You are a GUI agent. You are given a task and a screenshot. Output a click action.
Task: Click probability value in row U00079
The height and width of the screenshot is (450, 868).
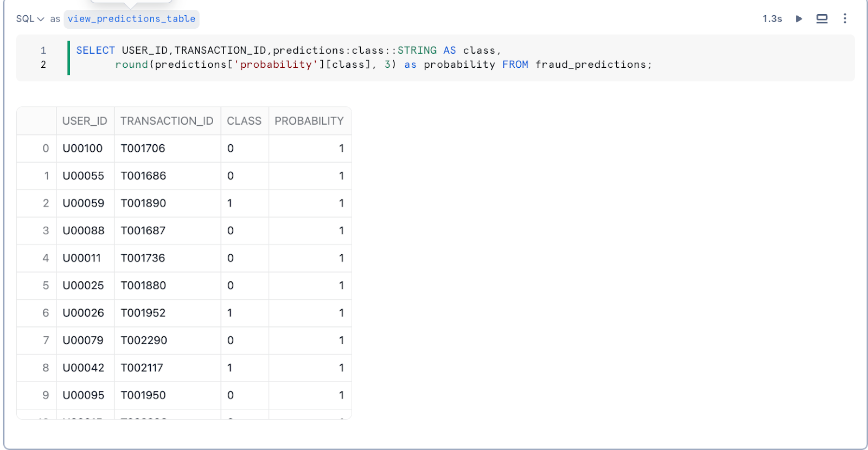341,340
